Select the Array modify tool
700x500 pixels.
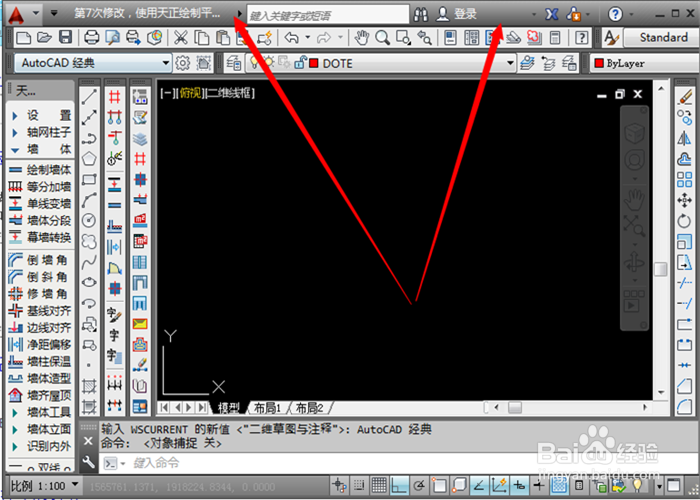click(684, 179)
